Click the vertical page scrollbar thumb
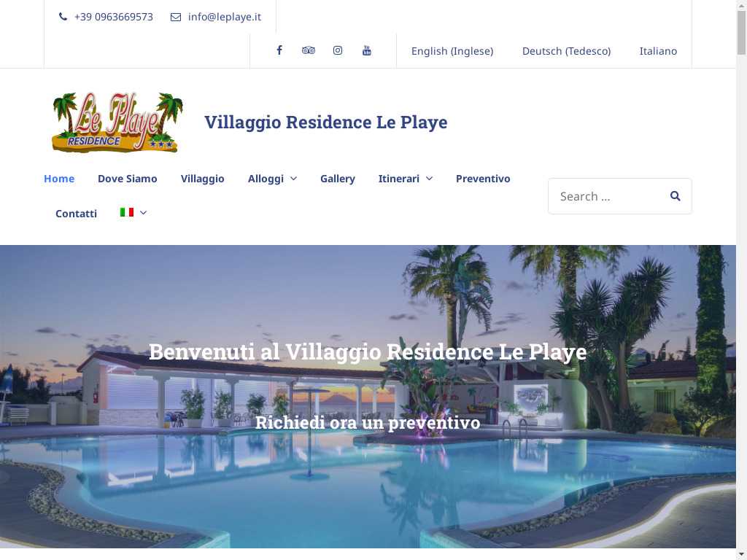Screen dimensions: 747x560 click(741, 32)
